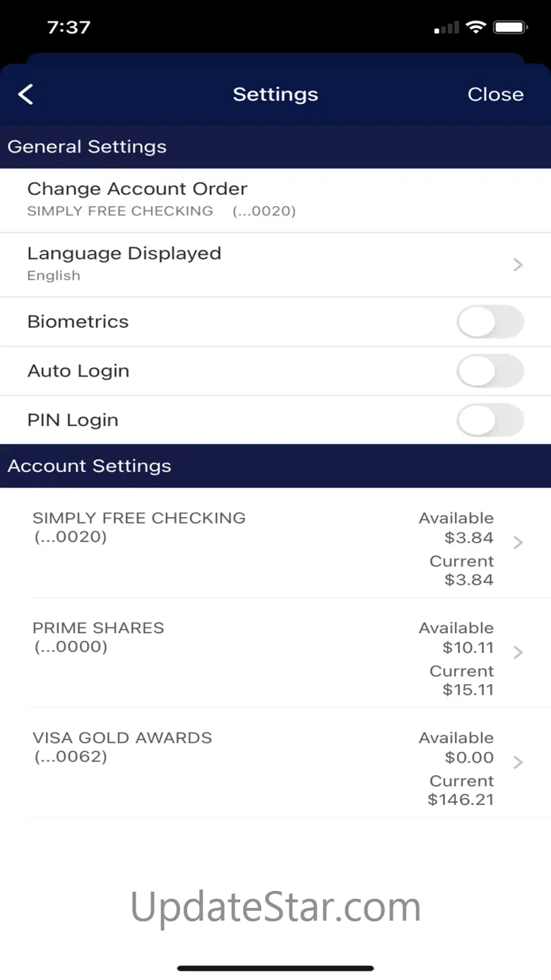Open PRIME SHARES account name

point(98,628)
